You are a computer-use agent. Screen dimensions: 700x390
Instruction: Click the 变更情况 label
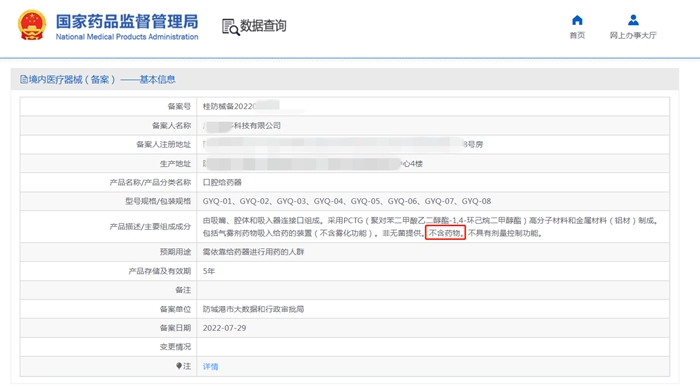click(175, 347)
